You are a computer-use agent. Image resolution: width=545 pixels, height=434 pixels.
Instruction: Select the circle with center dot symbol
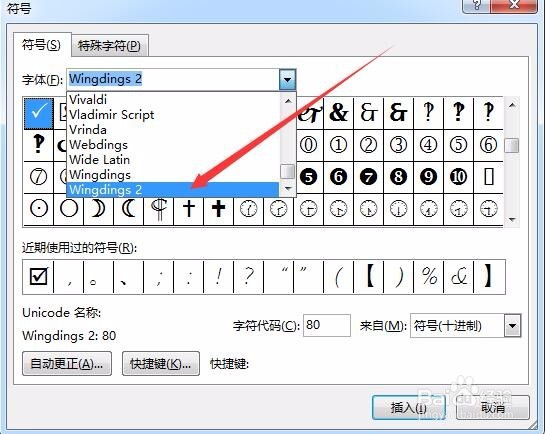tap(39, 209)
